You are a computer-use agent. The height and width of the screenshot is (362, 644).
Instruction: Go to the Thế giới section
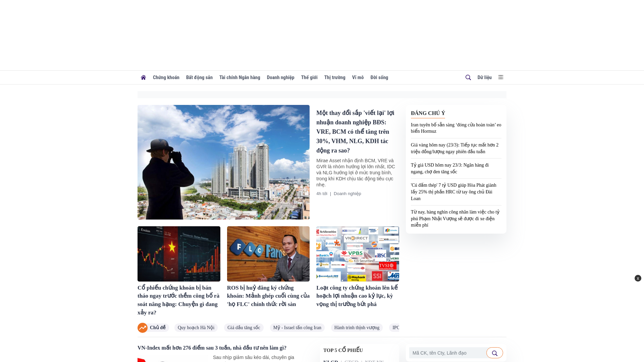point(309,77)
